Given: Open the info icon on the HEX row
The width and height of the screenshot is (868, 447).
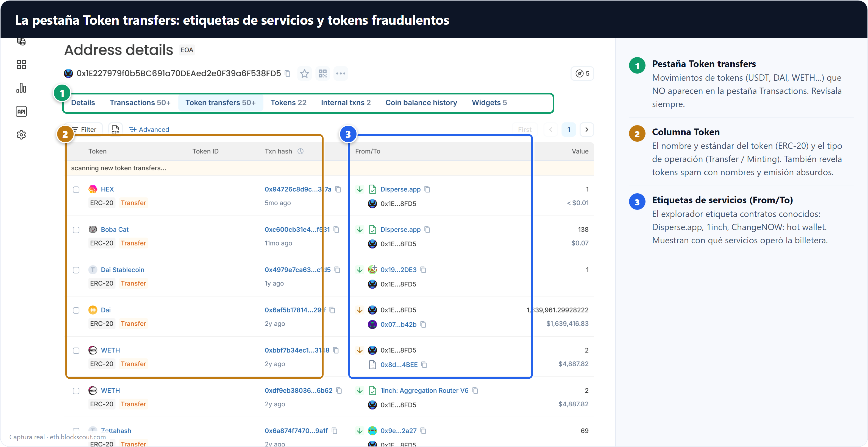Looking at the screenshot, I should tap(76, 190).
